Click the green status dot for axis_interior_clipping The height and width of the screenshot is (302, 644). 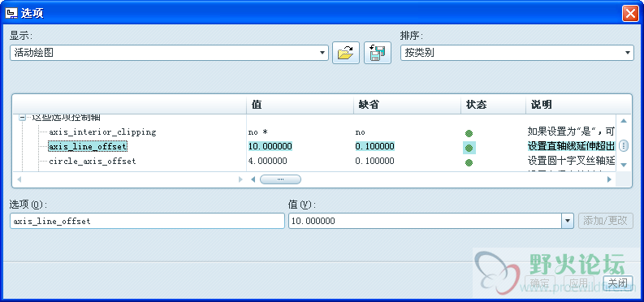pos(469,133)
